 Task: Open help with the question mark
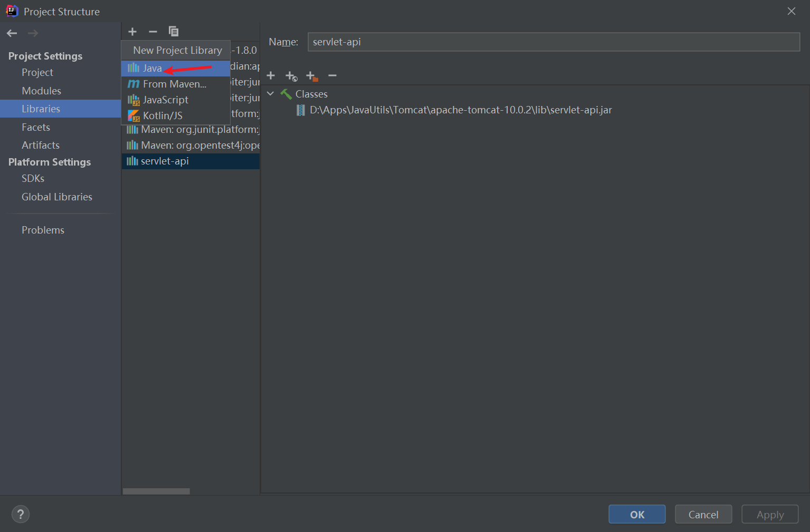click(21, 514)
